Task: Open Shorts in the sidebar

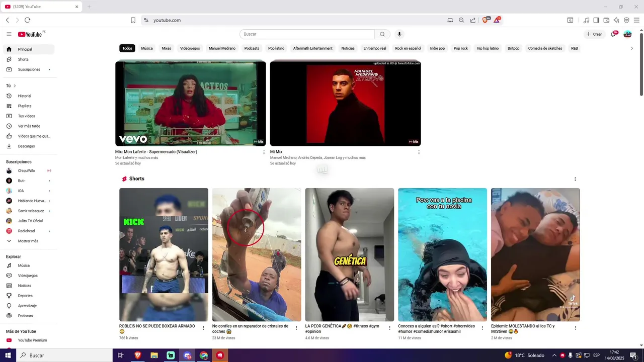Action: 29,59
